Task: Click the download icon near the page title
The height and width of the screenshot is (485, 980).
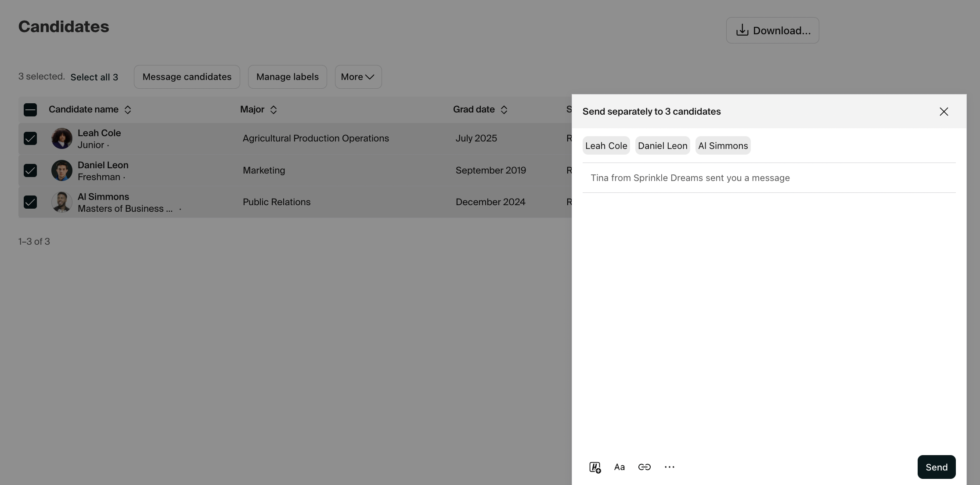Action: pos(742,30)
